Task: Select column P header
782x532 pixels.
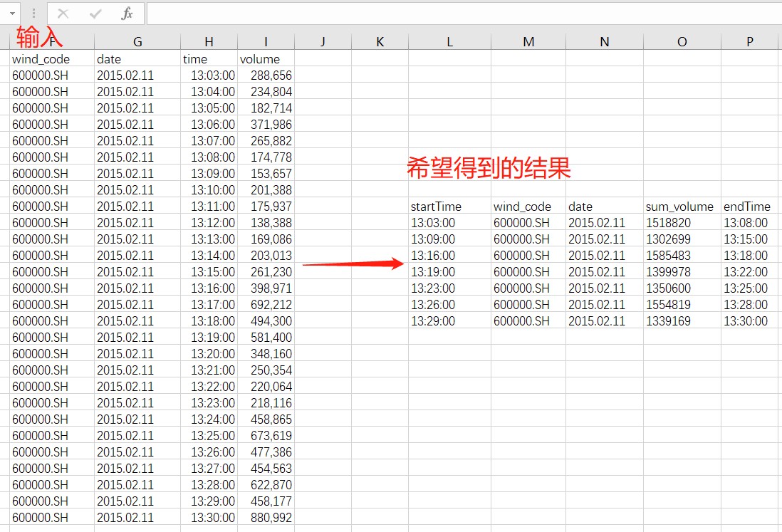Action: 750,42
